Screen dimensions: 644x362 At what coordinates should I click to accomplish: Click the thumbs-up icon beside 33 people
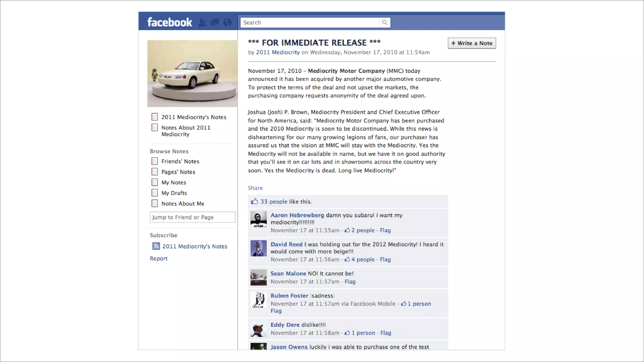pyautogui.click(x=254, y=201)
